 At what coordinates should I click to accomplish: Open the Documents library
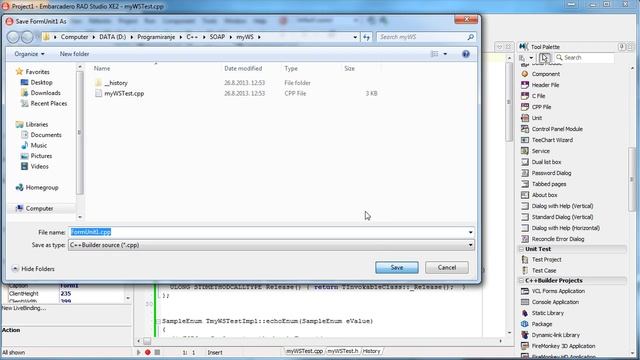point(41,135)
